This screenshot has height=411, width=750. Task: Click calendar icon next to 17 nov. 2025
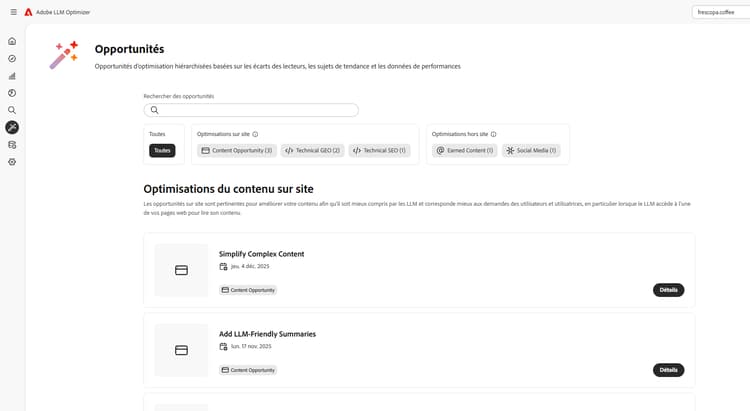223,346
